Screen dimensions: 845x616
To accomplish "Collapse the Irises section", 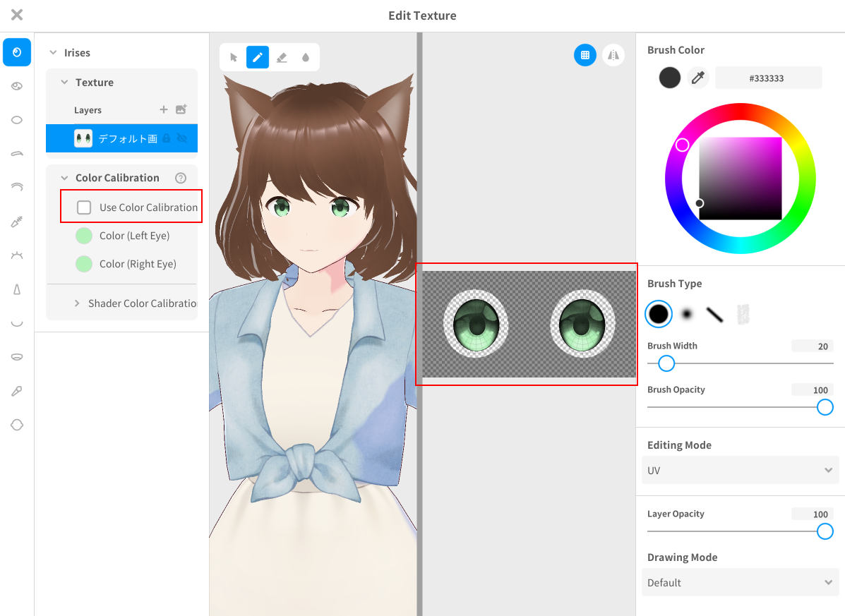I will tap(53, 53).
